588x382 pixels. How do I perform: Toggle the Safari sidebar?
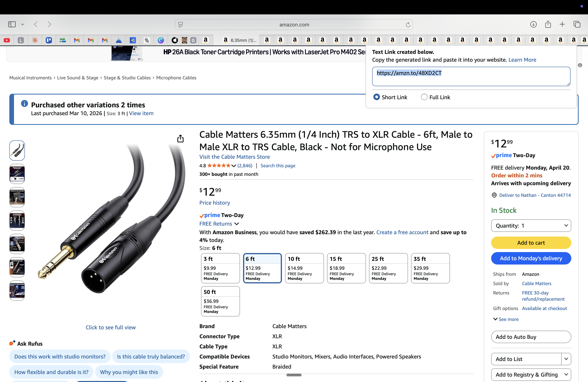click(x=12, y=24)
